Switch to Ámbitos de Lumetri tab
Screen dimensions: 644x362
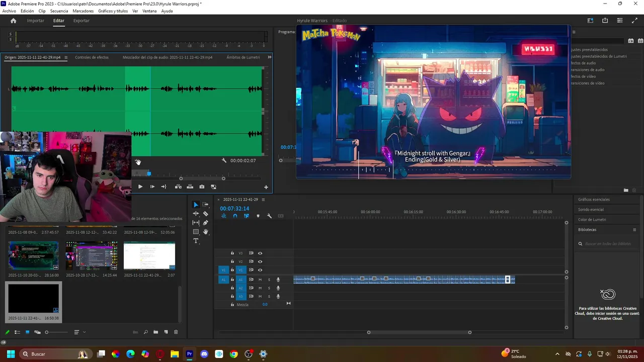pos(243,57)
